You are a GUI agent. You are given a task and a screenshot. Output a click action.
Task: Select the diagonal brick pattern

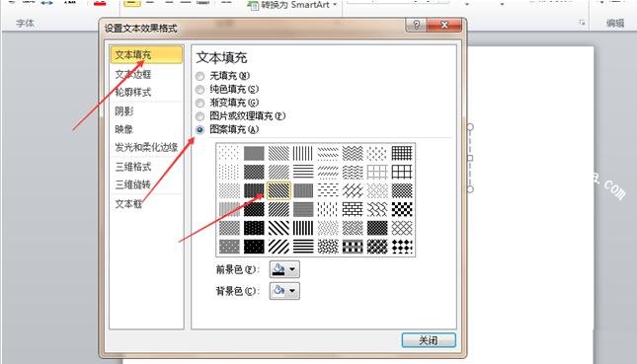[353, 190]
